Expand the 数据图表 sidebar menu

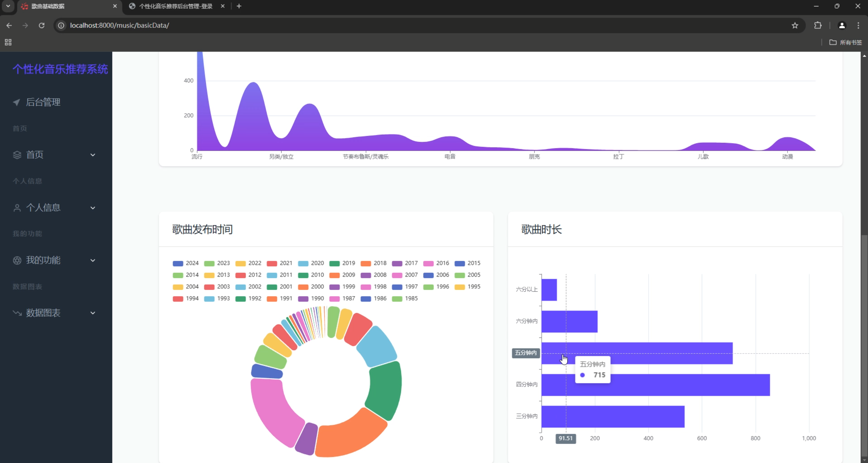coord(56,313)
